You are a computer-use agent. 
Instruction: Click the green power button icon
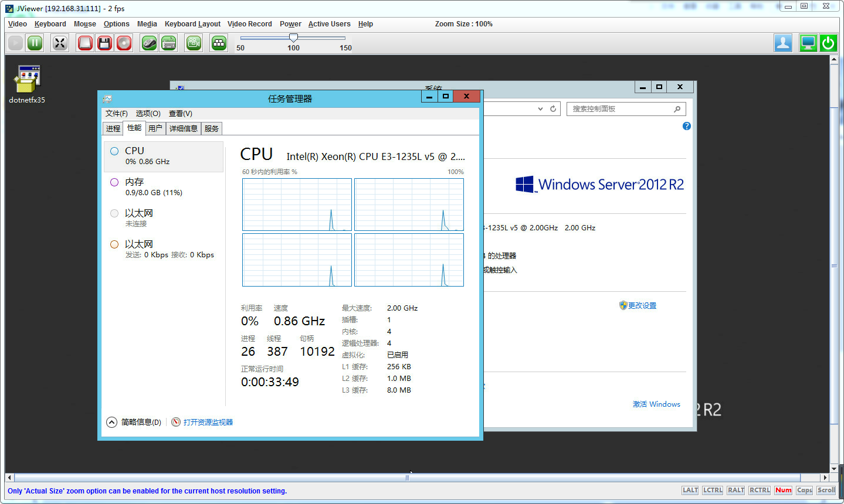click(x=828, y=43)
